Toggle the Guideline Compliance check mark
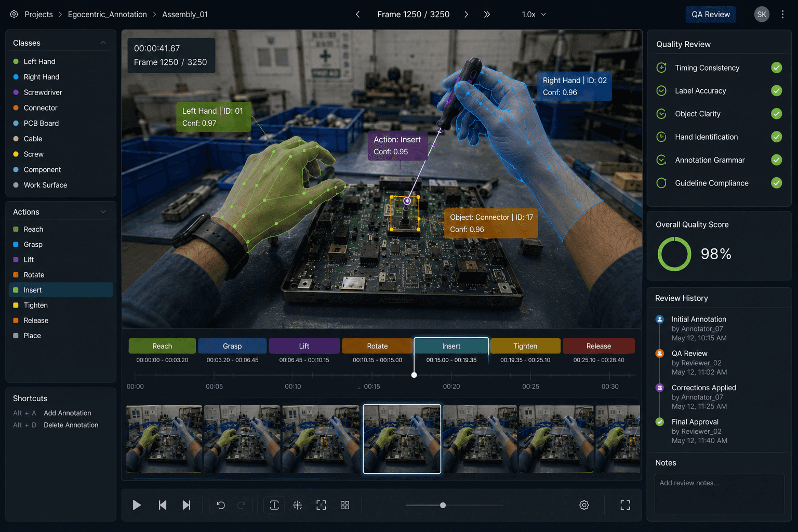 pos(777,183)
